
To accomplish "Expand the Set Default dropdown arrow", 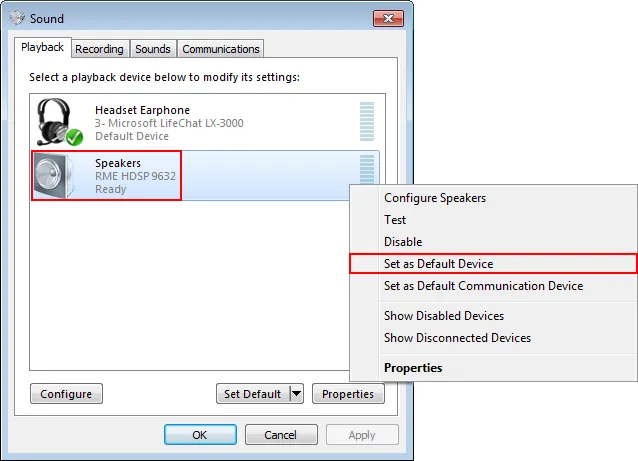I will (x=296, y=394).
